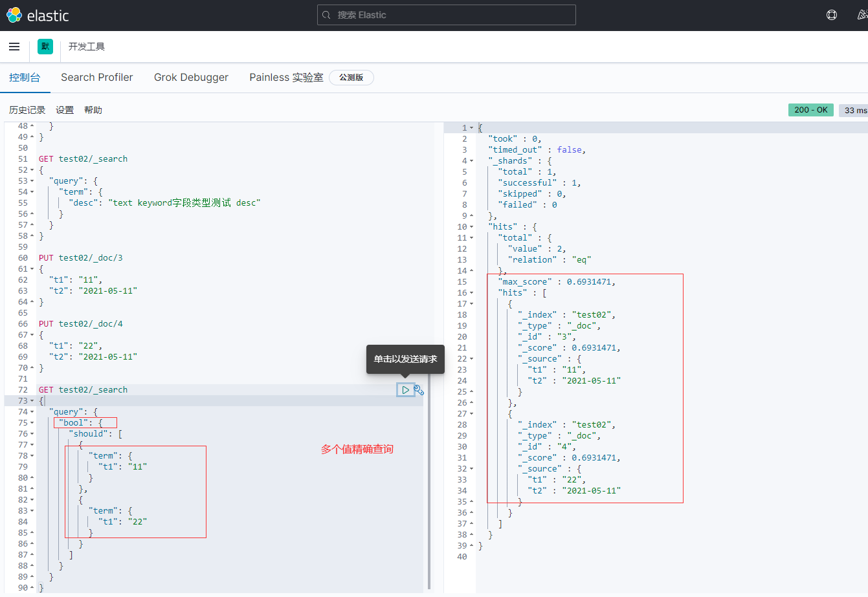Viewport: 868px width, 597px height.
Task: Click the GET test02/_search line 51
Action: (x=83, y=159)
